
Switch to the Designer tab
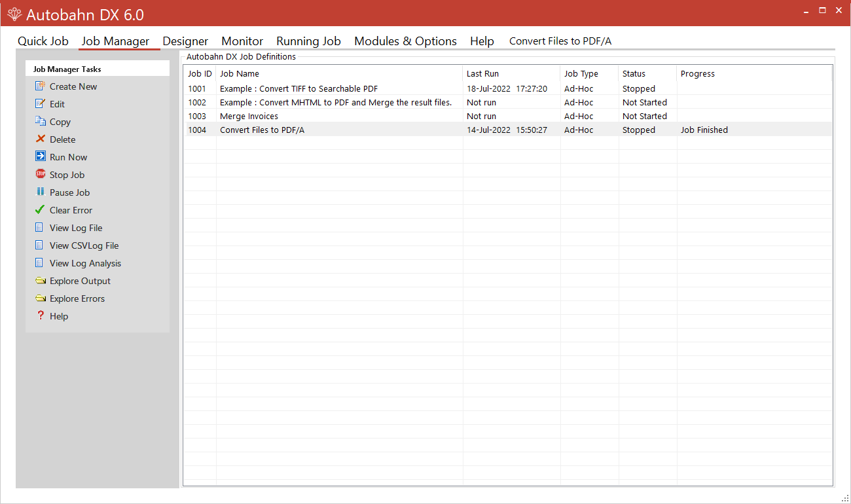coord(185,41)
